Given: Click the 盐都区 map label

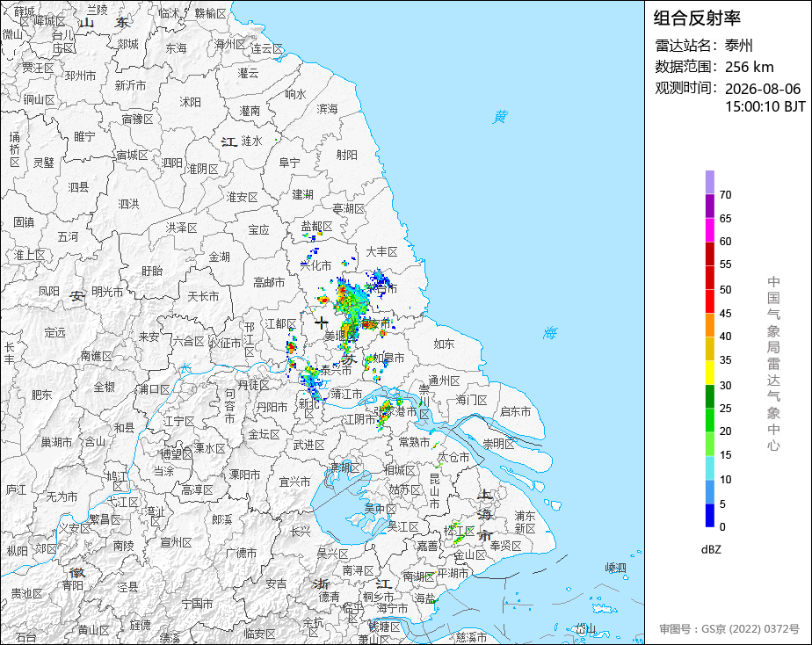Looking at the screenshot, I should [317, 226].
